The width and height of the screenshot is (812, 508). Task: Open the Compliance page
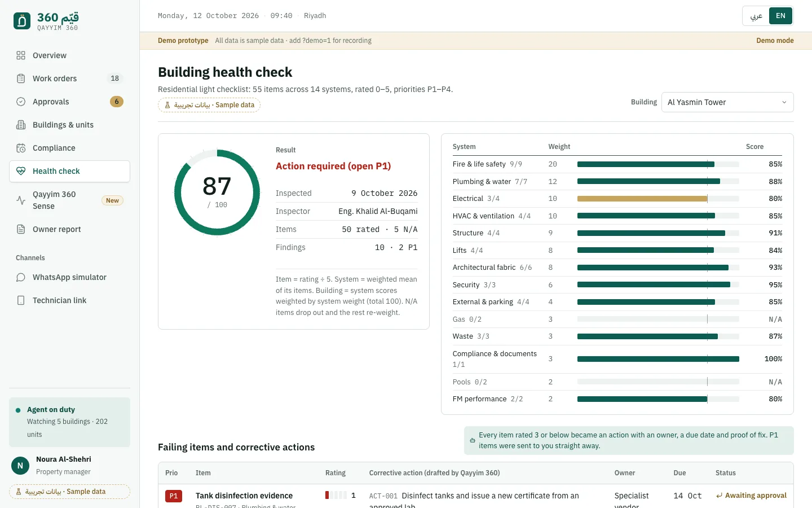tap(70, 148)
